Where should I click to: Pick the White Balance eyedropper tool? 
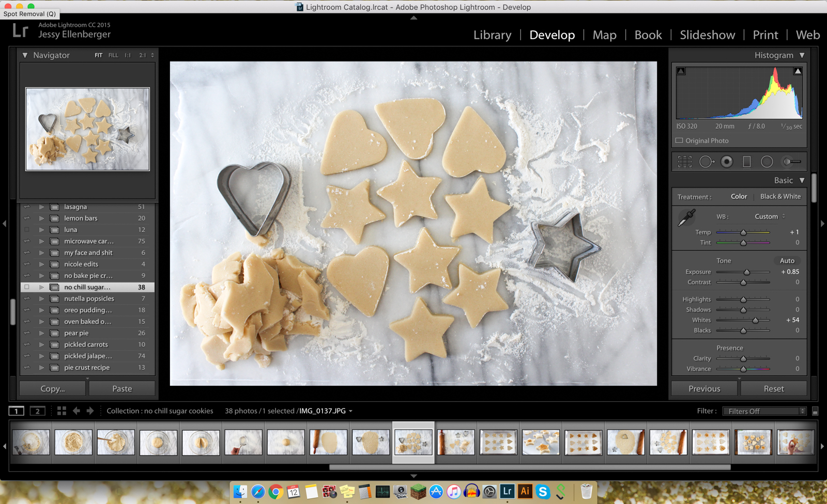687,217
